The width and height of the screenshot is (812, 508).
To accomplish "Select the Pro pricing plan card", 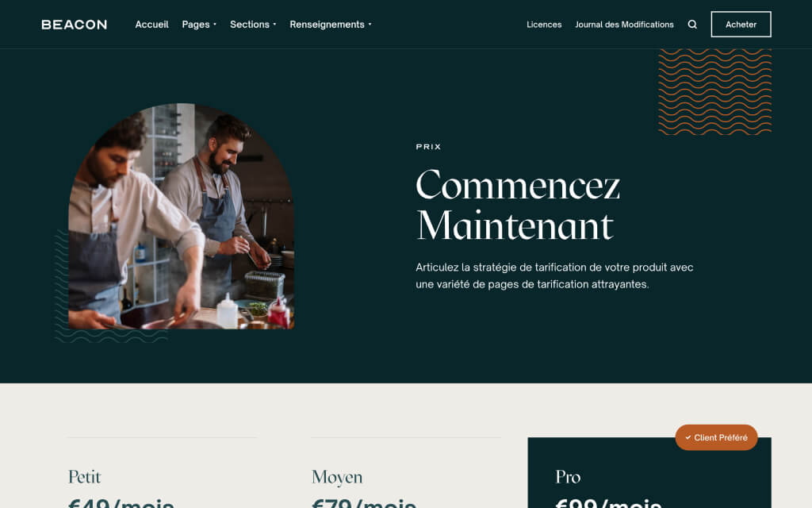I will tap(649, 473).
